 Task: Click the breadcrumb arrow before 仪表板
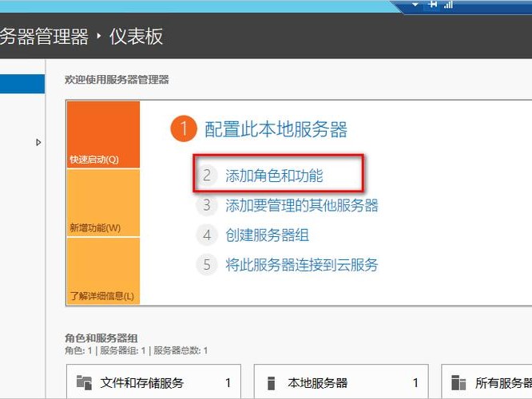point(99,36)
